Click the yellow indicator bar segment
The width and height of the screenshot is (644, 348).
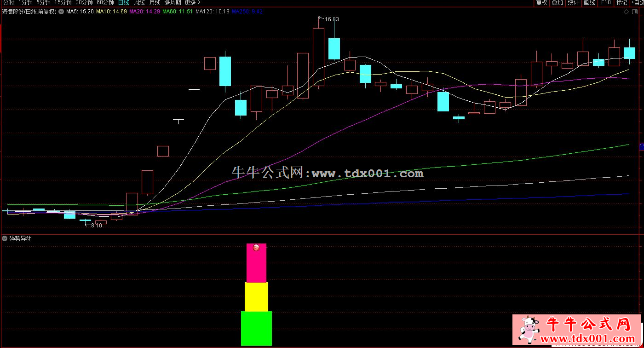pos(256,297)
